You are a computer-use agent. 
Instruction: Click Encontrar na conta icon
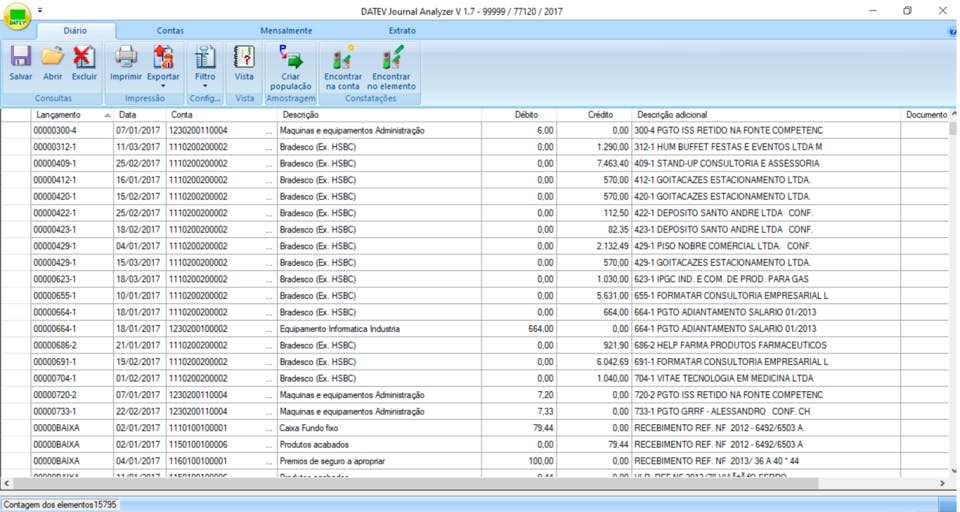[x=343, y=58]
